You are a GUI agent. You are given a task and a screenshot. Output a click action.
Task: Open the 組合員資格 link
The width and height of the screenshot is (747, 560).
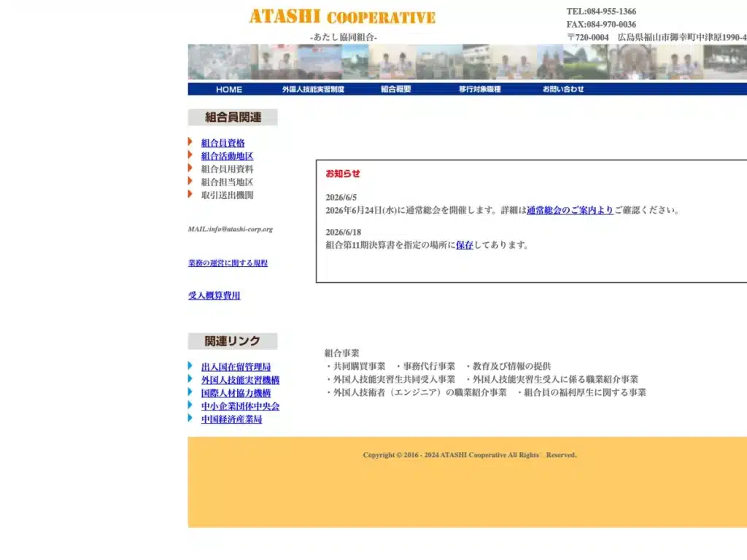[x=222, y=143]
